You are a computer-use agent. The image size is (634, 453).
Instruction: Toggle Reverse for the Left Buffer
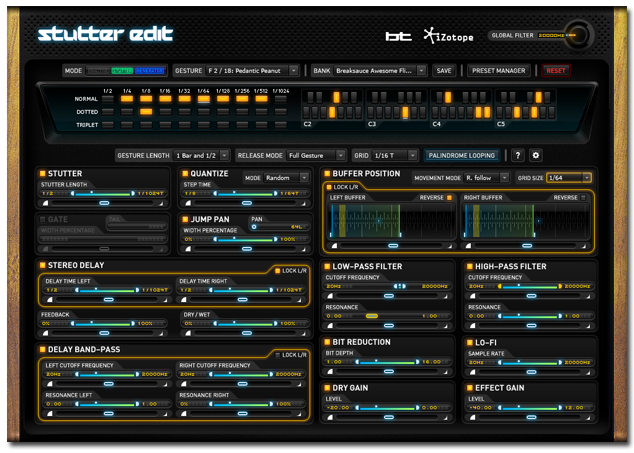click(449, 197)
